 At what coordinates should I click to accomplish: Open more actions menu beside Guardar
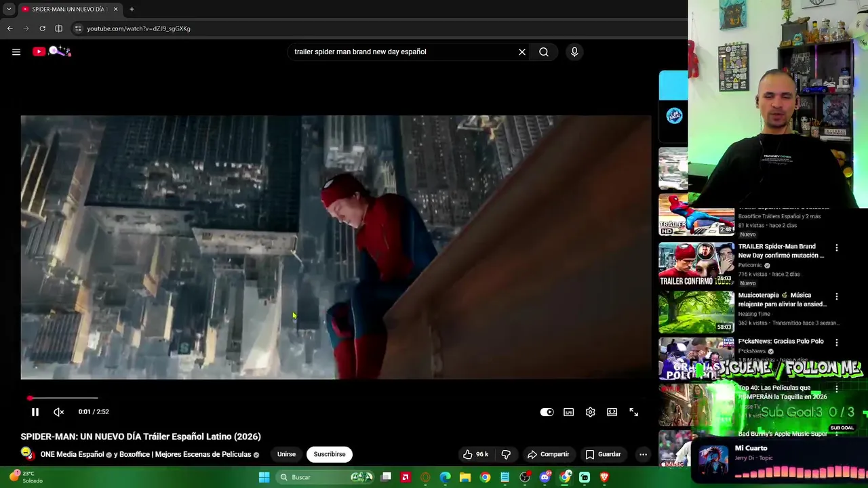[x=643, y=454]
